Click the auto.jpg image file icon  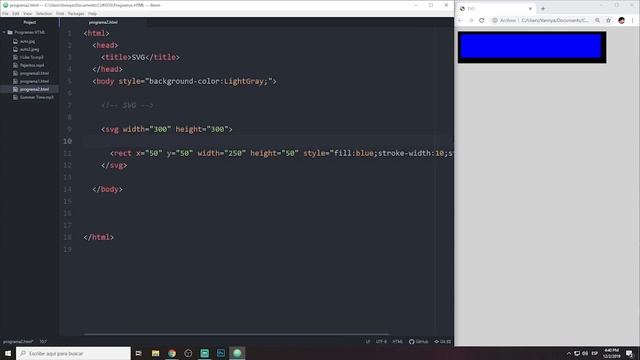coord(16,41)
